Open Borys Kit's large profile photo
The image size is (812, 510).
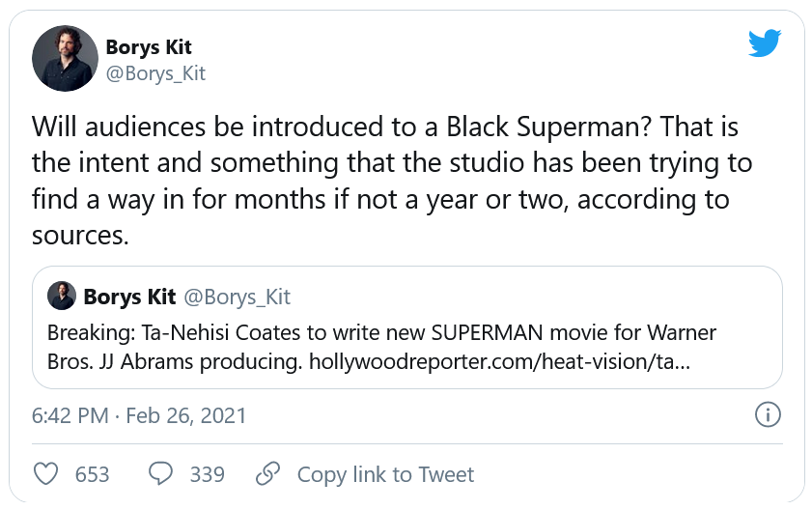pyautogui.click(x=66, y=58)
